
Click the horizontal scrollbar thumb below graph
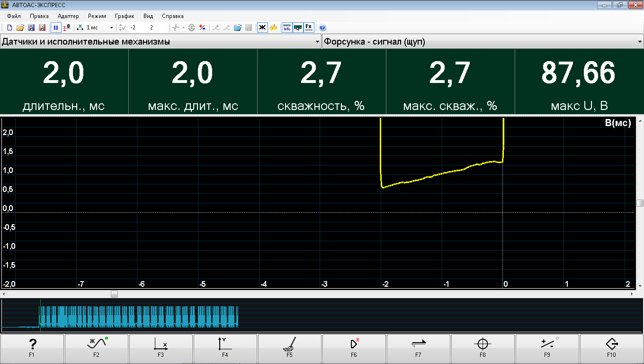click(114, 294)
